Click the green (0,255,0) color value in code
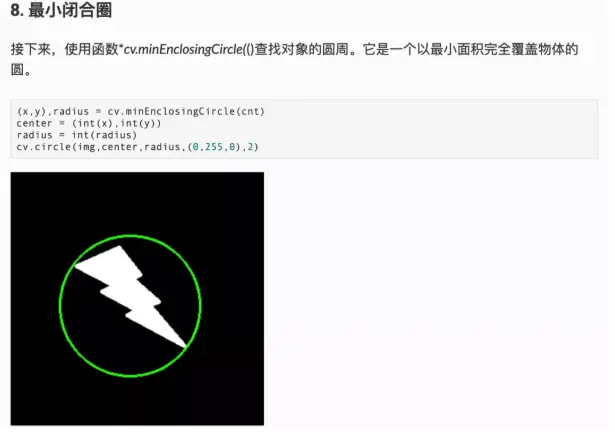Image resolution: width=615 pixels, height=438 pixels. coord(214,147)
